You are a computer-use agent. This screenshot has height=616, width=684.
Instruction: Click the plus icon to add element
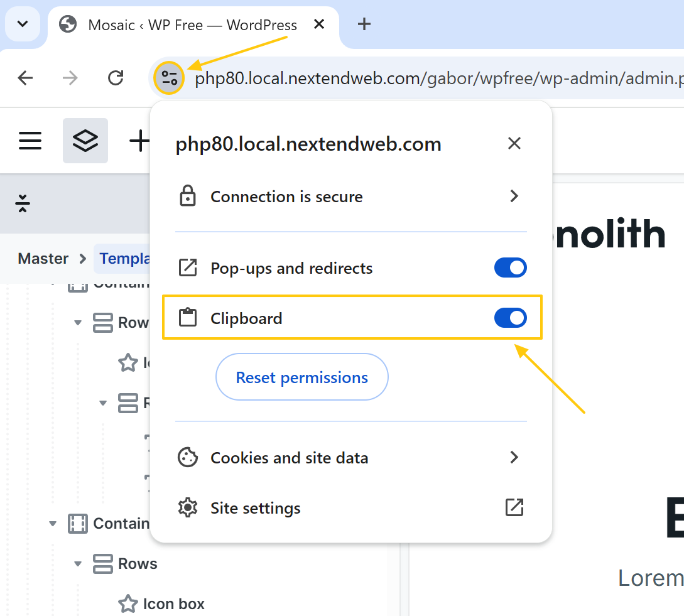[x=139, y=141]
